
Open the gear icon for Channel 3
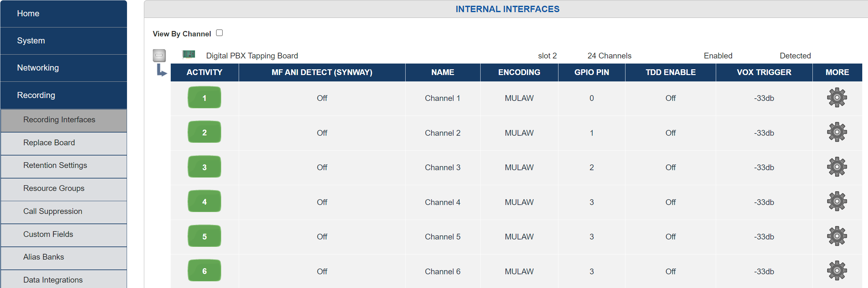pyautogui.click(x=837, y=167)
